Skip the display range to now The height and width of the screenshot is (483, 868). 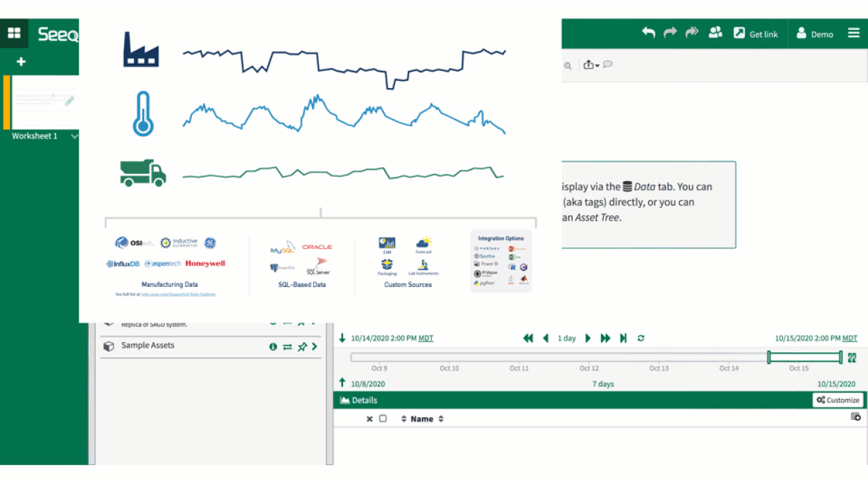tap(623, 338)
